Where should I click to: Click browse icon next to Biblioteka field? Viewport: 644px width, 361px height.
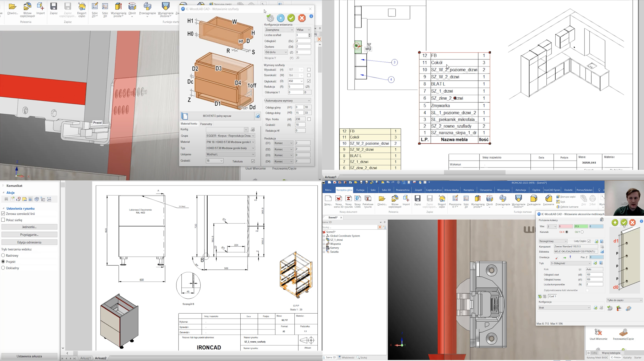(602, 252)
